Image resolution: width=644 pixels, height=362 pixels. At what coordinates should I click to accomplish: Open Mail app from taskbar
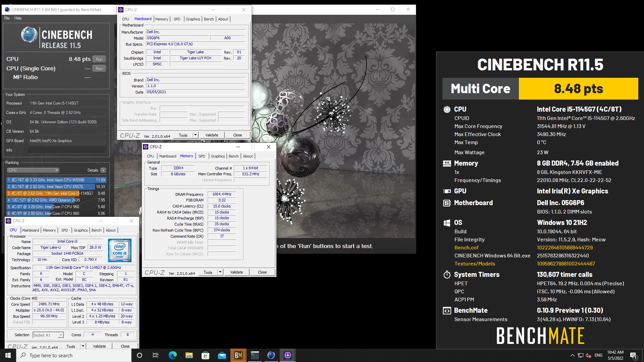(222, 355)
